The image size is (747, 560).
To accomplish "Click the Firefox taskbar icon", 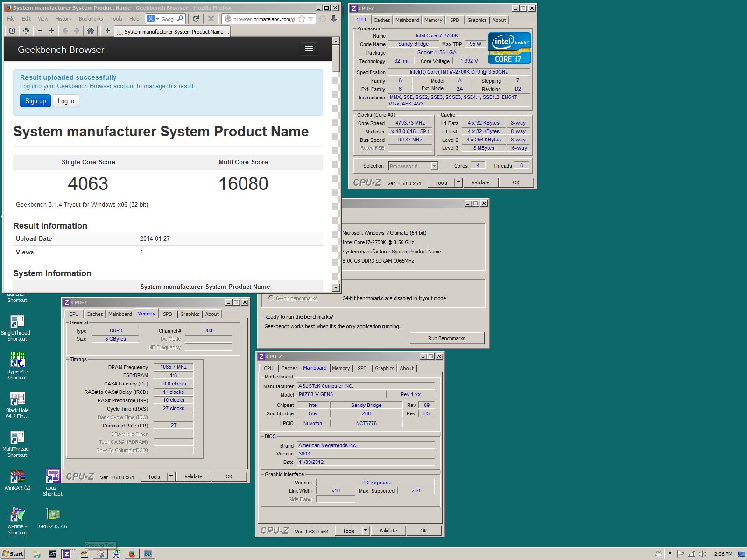I will (132, 554).
